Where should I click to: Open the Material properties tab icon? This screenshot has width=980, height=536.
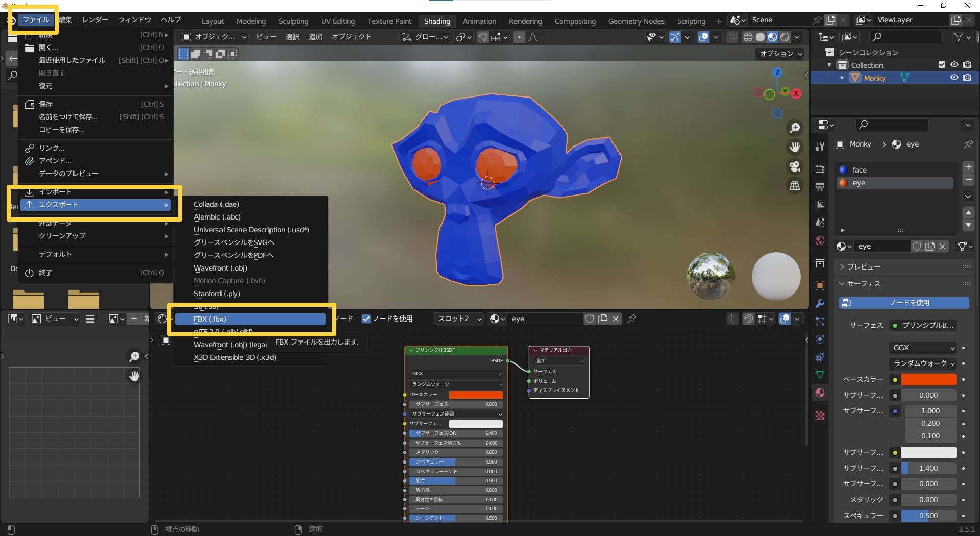click(820, 393)
